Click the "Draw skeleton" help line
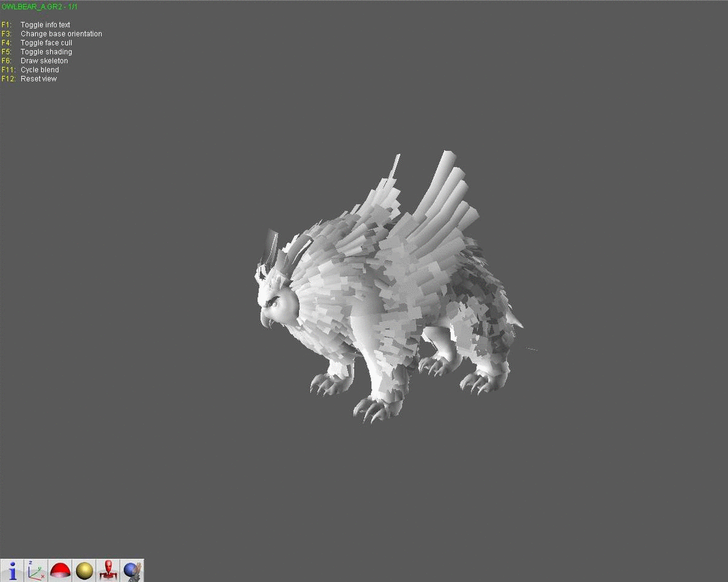The image size is (728, 582). point(35,61)
